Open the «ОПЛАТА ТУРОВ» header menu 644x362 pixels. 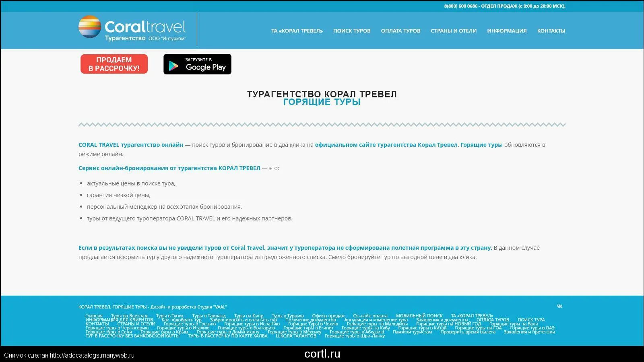click(400, 31)
